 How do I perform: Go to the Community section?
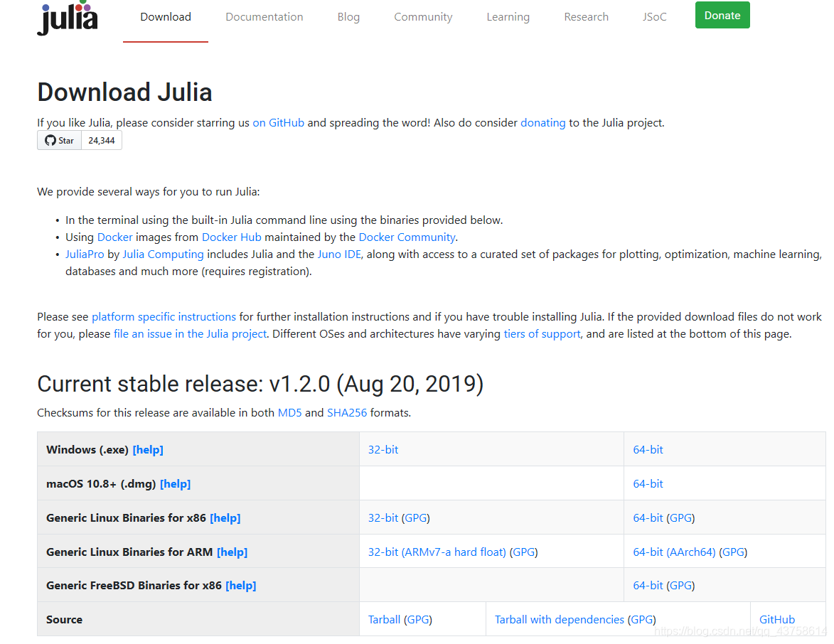click(x=423, y=16)
